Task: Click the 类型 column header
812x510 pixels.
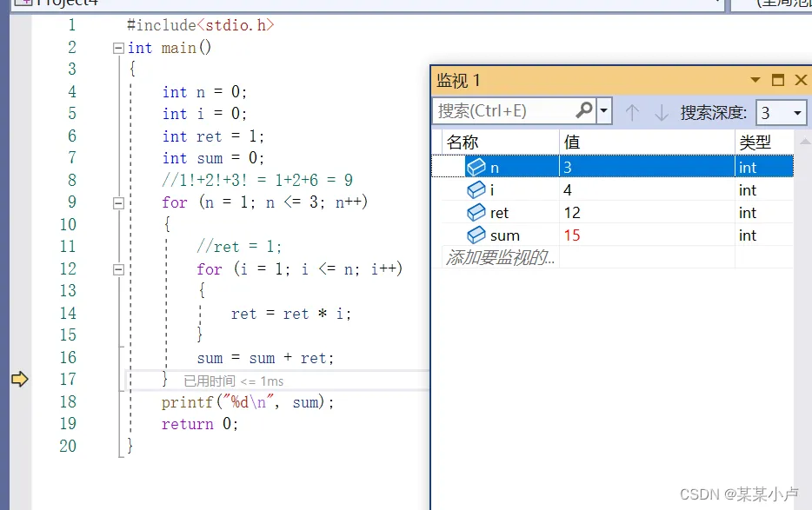Action: 764,142
